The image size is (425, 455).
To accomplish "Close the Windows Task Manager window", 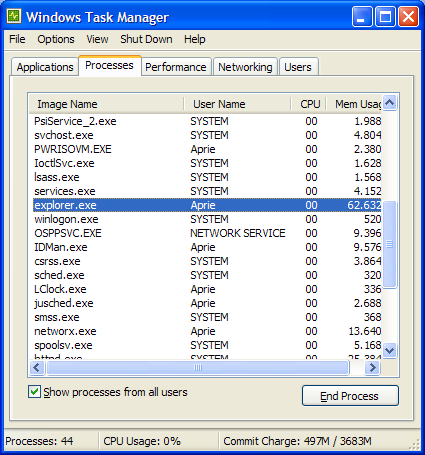I will pyautogui.click(x=408, y=17).
